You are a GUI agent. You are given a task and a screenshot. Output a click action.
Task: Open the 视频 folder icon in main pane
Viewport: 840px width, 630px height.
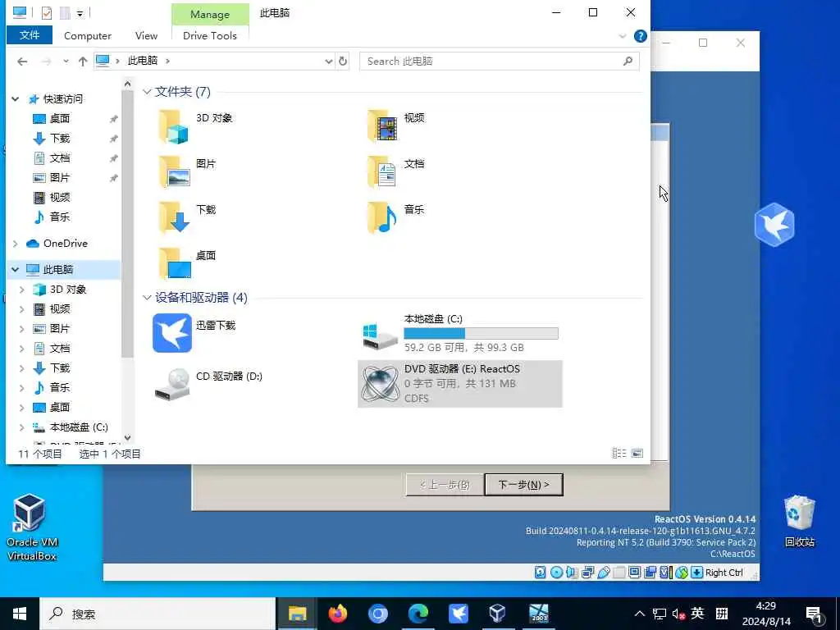pos(382,126)
